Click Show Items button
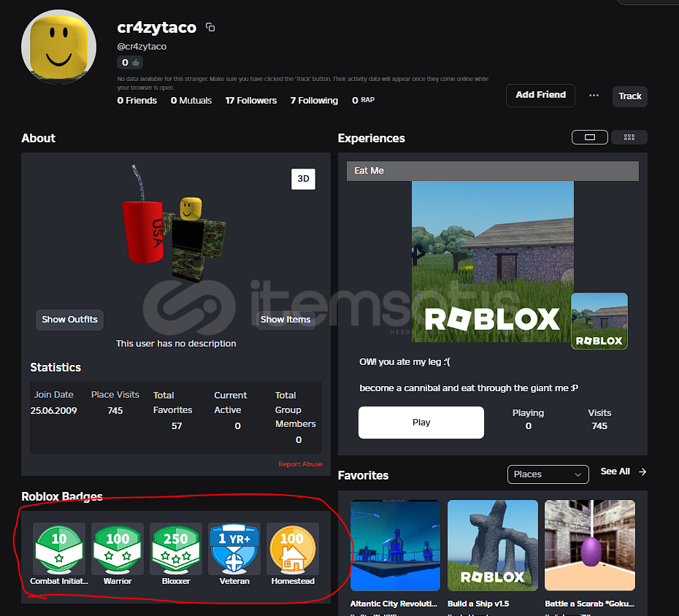The height and width of the screenshot is (616, 679). coord(285,320)
